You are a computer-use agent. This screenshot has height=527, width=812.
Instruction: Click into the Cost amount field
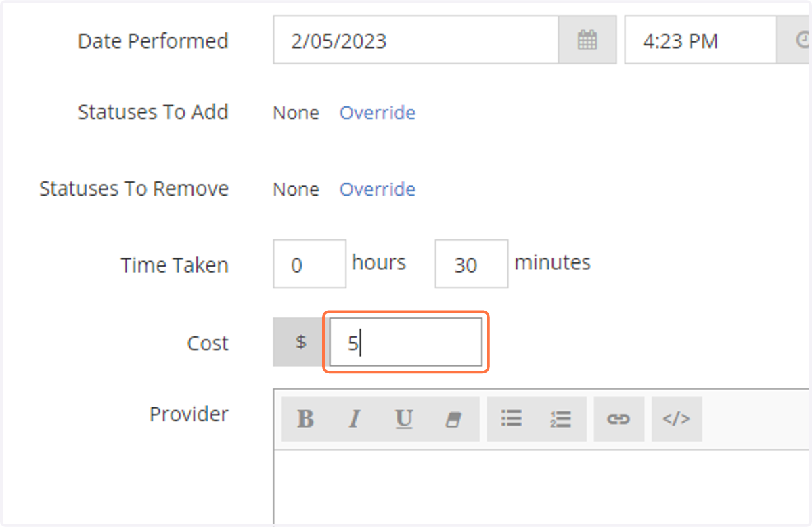coord(406,342)
